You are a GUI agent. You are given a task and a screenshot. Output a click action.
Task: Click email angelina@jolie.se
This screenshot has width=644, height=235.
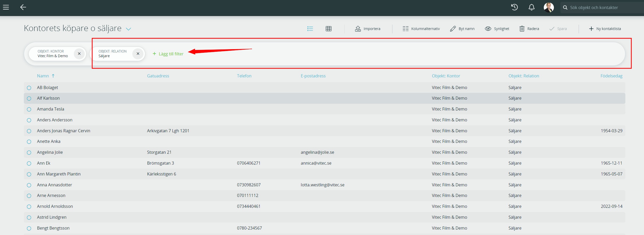point(317,152)
